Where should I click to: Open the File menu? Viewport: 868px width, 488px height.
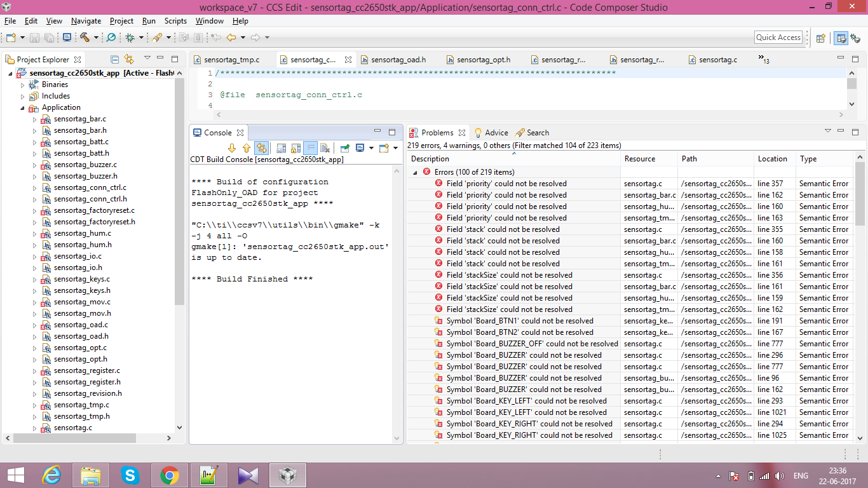click(x=10, y=21)
